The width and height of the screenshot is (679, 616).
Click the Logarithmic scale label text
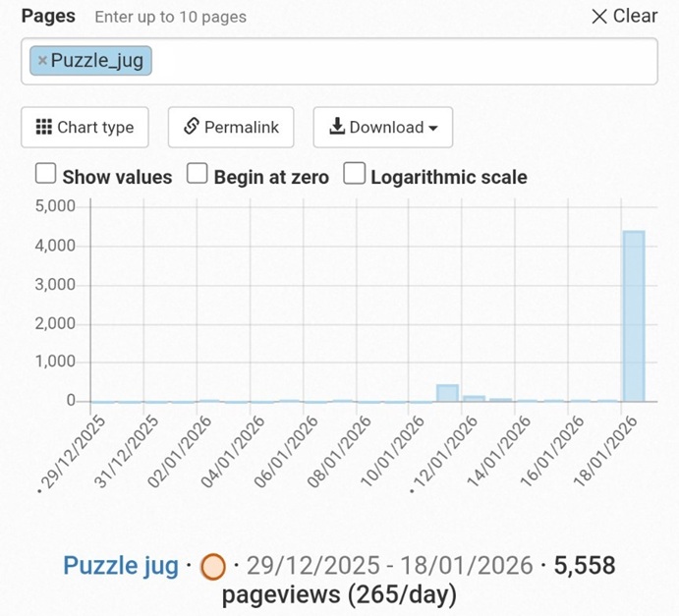[448, 178]
